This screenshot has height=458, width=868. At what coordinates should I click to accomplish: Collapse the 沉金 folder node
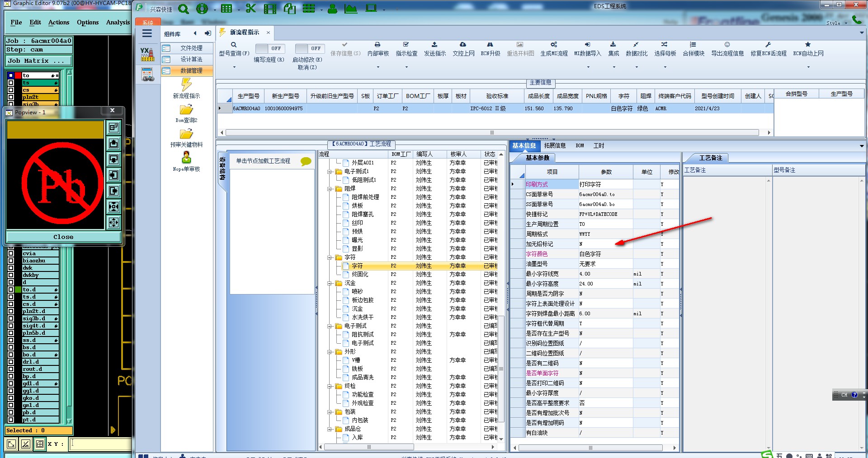330,283
